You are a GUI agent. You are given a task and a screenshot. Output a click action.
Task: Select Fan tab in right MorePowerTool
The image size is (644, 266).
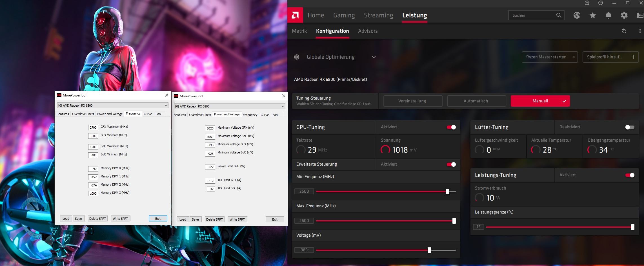(x=275, y=115)
